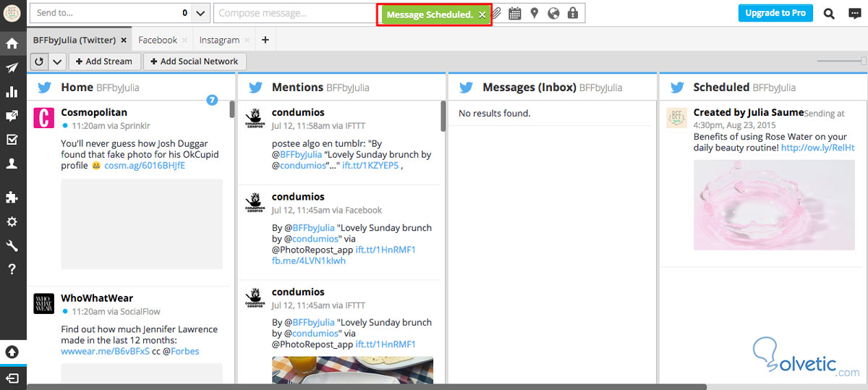Open the Streams home icon in sidebar
Image resolution: width=868 pixels, height=390 pixels.
pyautogui.click(x=12, y=43)
